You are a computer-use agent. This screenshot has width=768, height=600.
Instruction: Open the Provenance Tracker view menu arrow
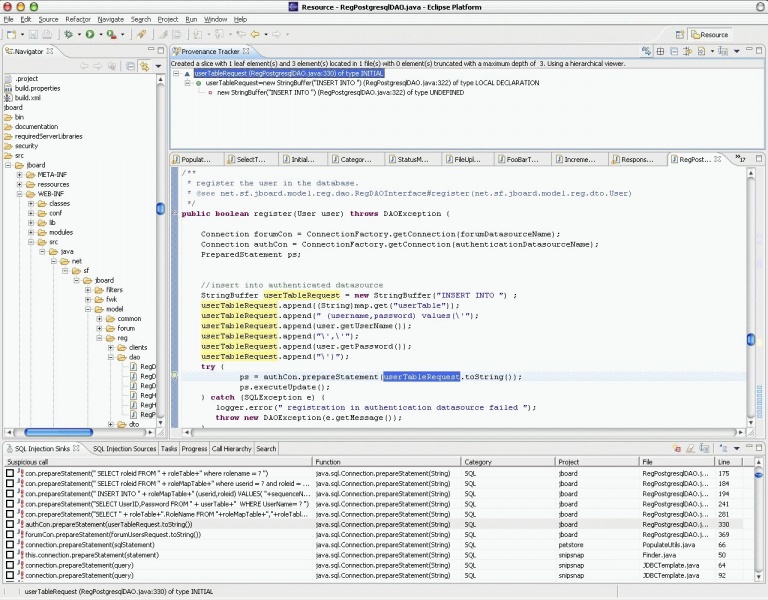coord(736,51)
